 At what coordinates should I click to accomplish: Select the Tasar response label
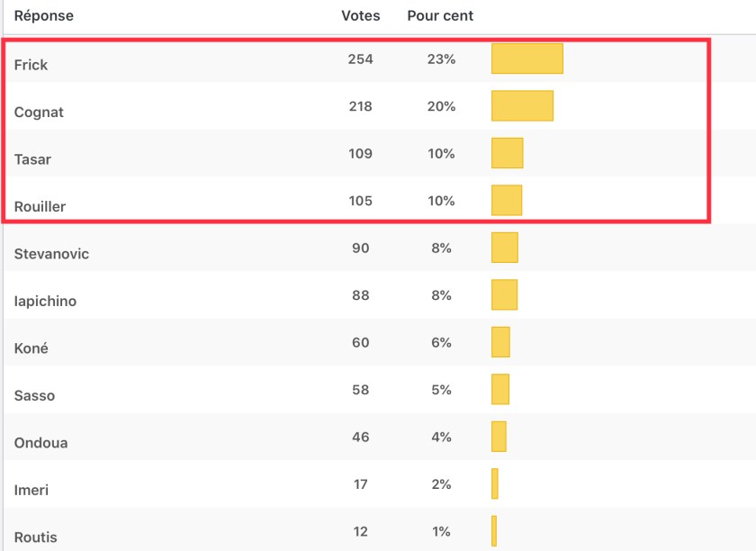click(32, 159)
